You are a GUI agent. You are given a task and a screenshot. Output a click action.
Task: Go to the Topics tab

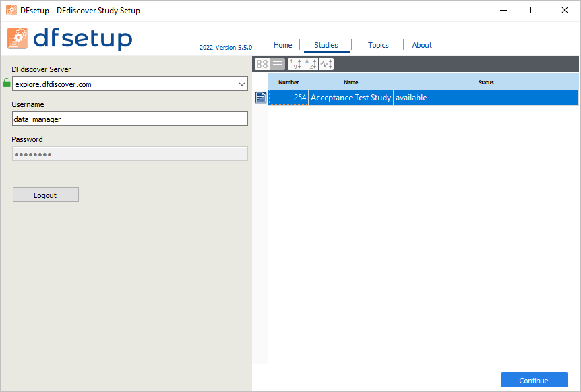(x=378, y=45)
